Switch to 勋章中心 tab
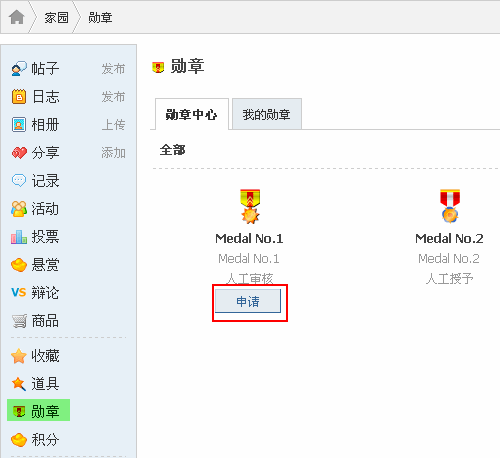 coord(192,114)
